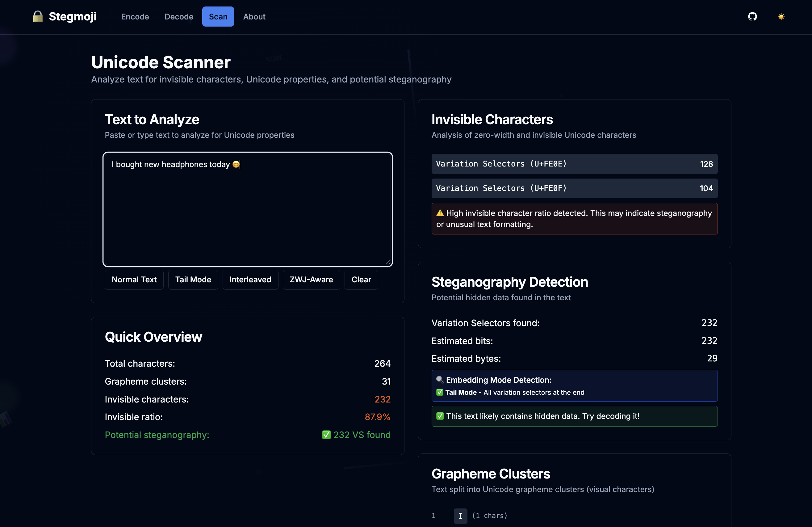Screen dimensions: 812x527
Task: Open the GitHub repository icon
Action: (752, 16)
